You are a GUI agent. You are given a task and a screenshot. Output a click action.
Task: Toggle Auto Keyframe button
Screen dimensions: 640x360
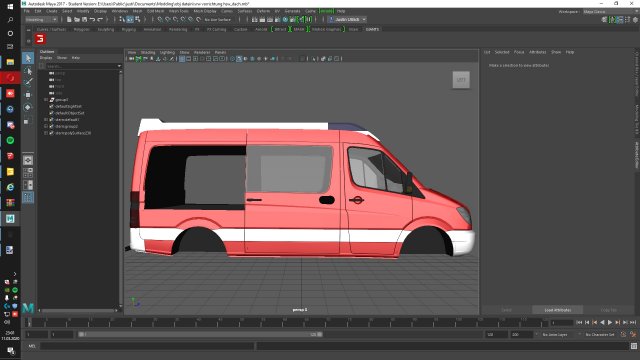[x=623, y=334]
